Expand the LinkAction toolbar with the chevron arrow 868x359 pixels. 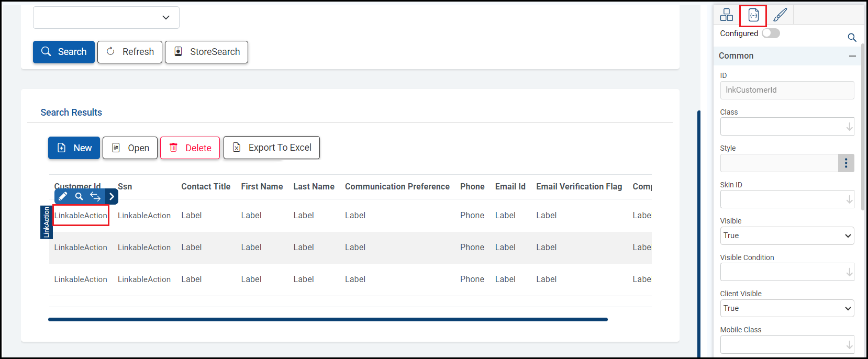pos(112,196)
